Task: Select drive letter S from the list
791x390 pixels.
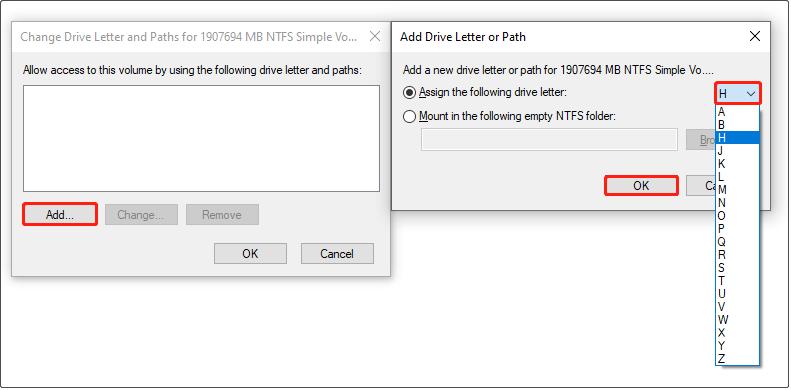Action: 738,267
